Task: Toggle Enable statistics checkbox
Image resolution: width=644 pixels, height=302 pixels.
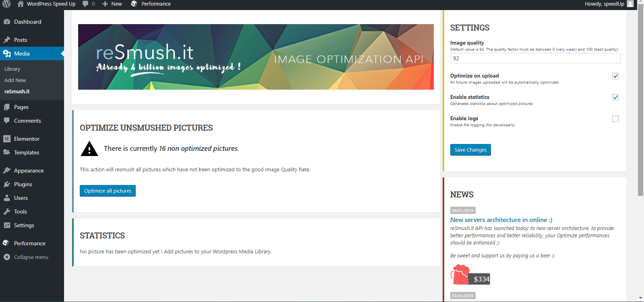Action: [x=615, y=97]
